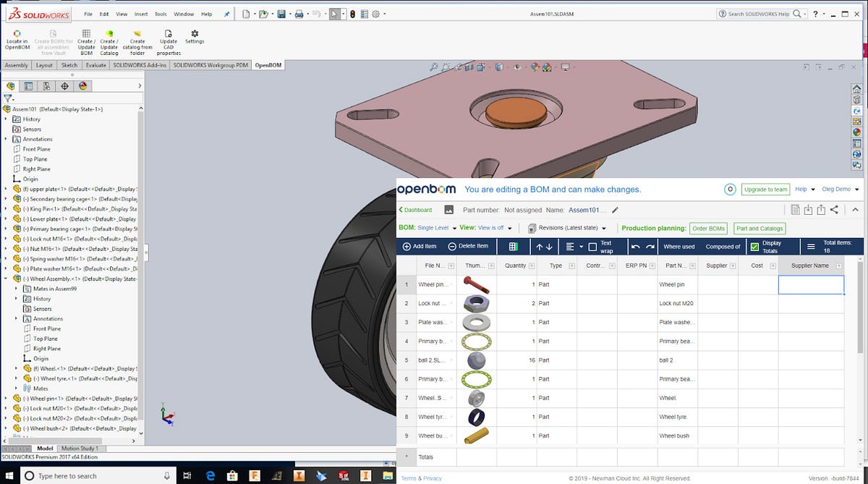Screen dimensions: 868x484
Task: Expand the upper plate<1> tree node
Action: (7, 189)
